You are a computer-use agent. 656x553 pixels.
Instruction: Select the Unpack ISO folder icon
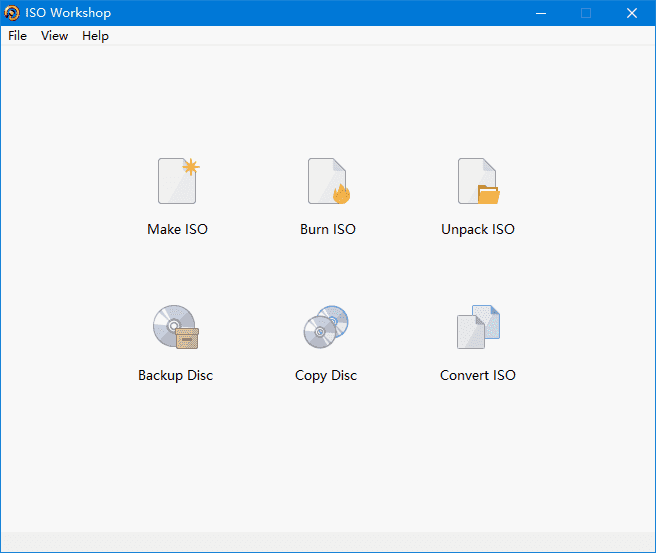click(478, 181)
